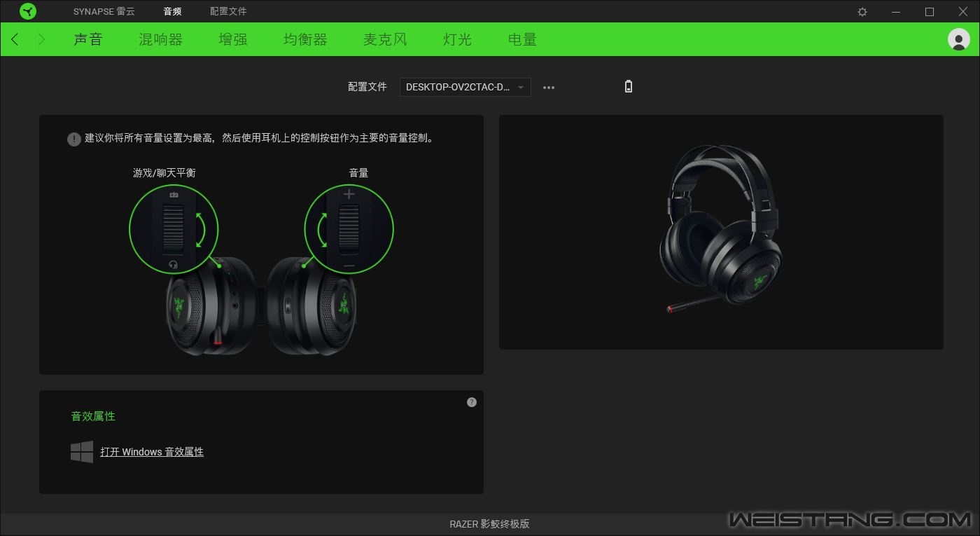
Task: Switch to the 混响器 tab
Action: tap(160, 39)
